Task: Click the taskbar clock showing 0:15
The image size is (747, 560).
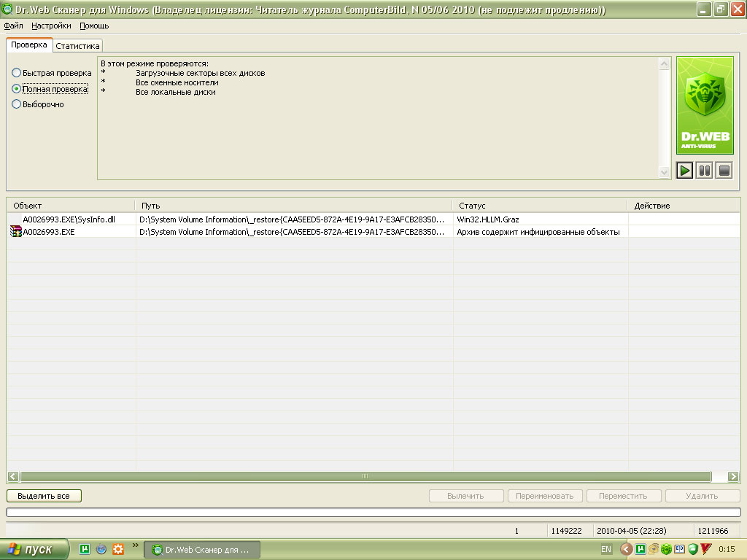Action: [x=727, y=549]
